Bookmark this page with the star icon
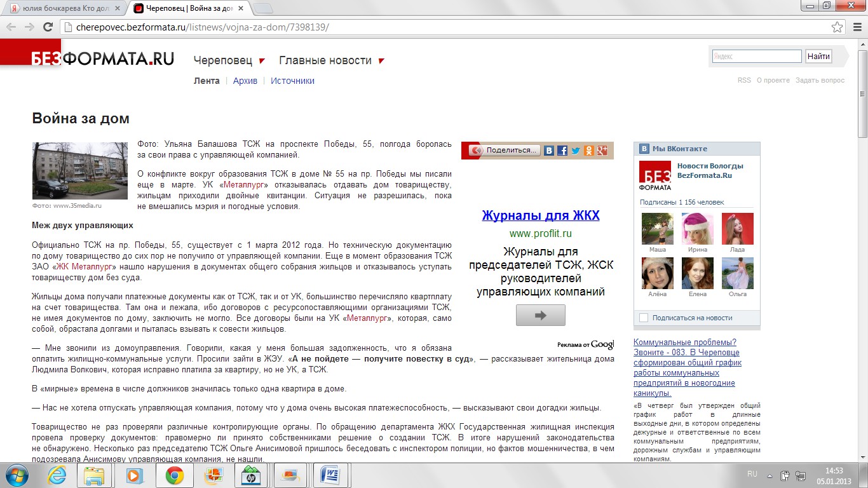The width and height of the screenshot is (868, 488). point(837,27)
